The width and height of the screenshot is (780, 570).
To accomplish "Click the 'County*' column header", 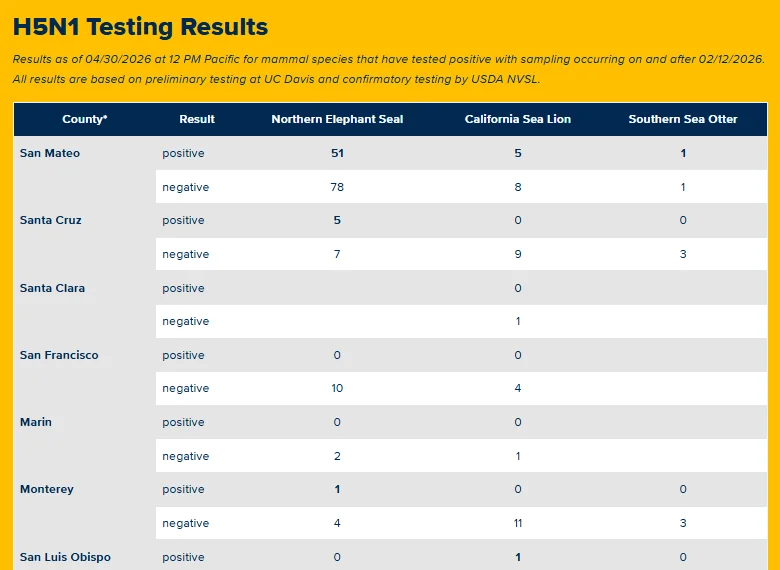I will pyautogui.click(x=85, y=119).
